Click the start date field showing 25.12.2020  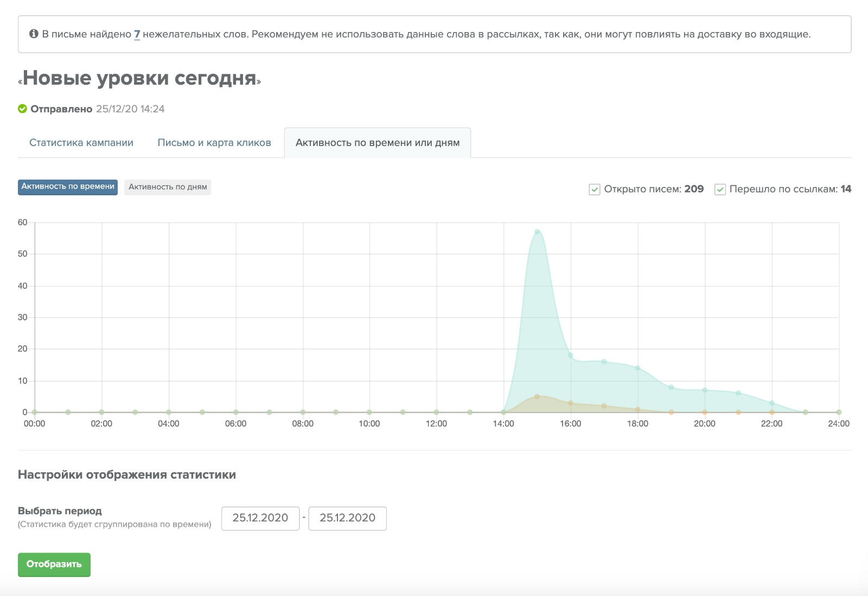coord(260,518)
